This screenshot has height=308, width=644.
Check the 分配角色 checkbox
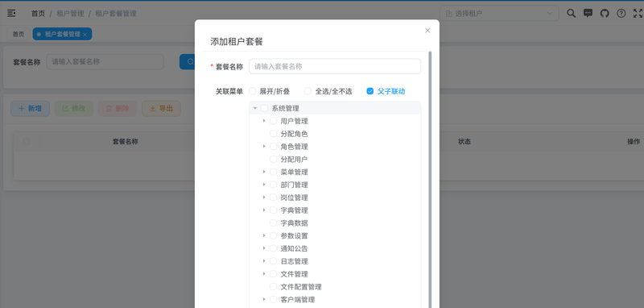click(x=273, y=134)
